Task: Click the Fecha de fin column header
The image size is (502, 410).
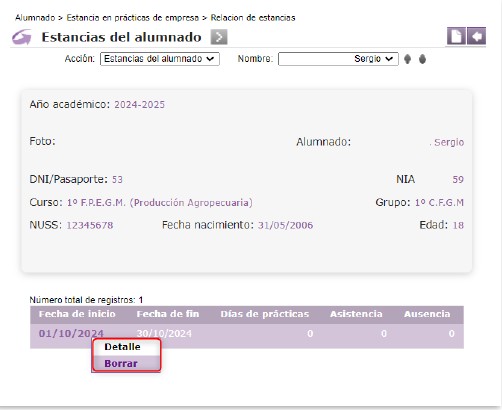Action: click(168, 314)
